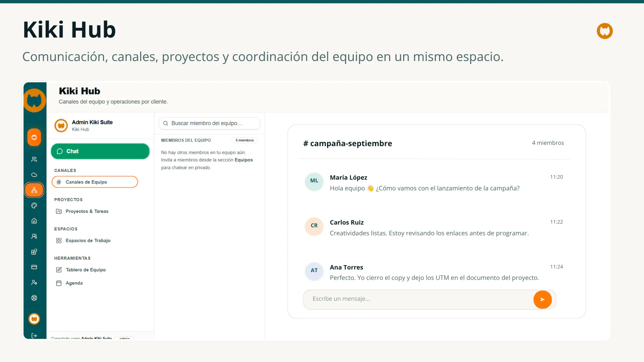Open the user-with-gear icon in the sidebar
The image size is (644, 362).
coord(34,283)
